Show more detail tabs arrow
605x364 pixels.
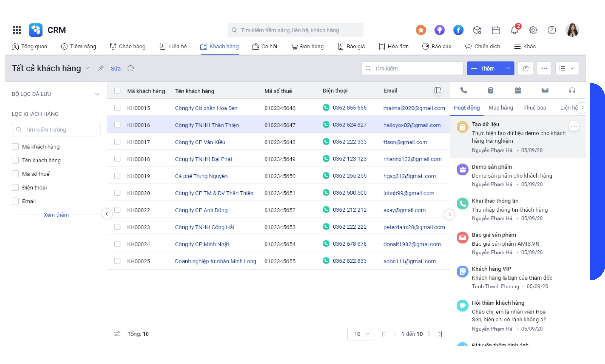point(582,108)
